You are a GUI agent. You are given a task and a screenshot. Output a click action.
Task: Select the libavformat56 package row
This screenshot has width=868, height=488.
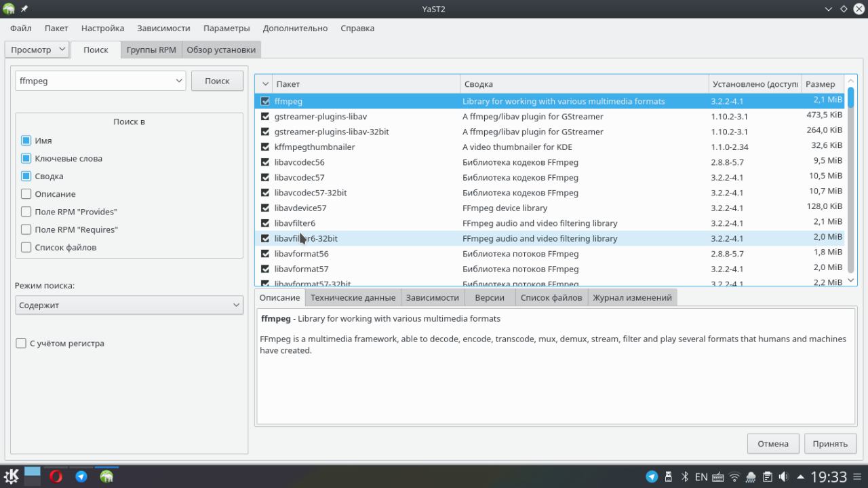pyautogui.click(x=550, y=254)
